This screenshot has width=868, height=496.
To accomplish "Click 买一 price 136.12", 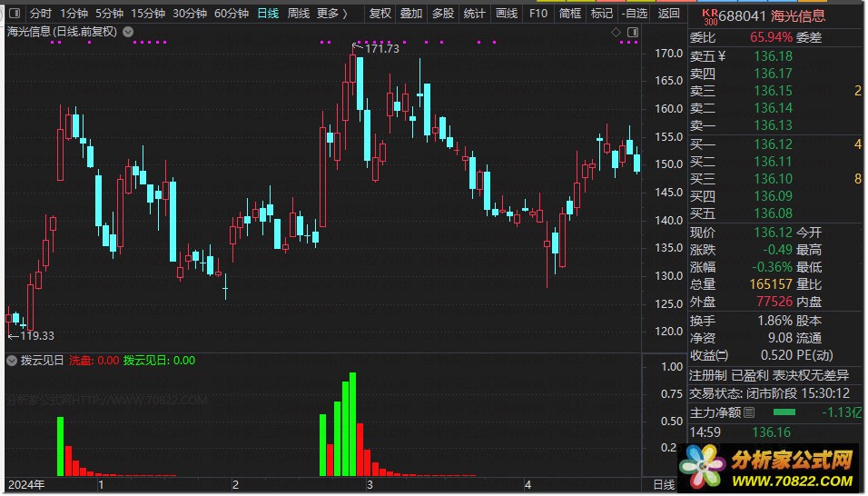I will tap(773, 144).
